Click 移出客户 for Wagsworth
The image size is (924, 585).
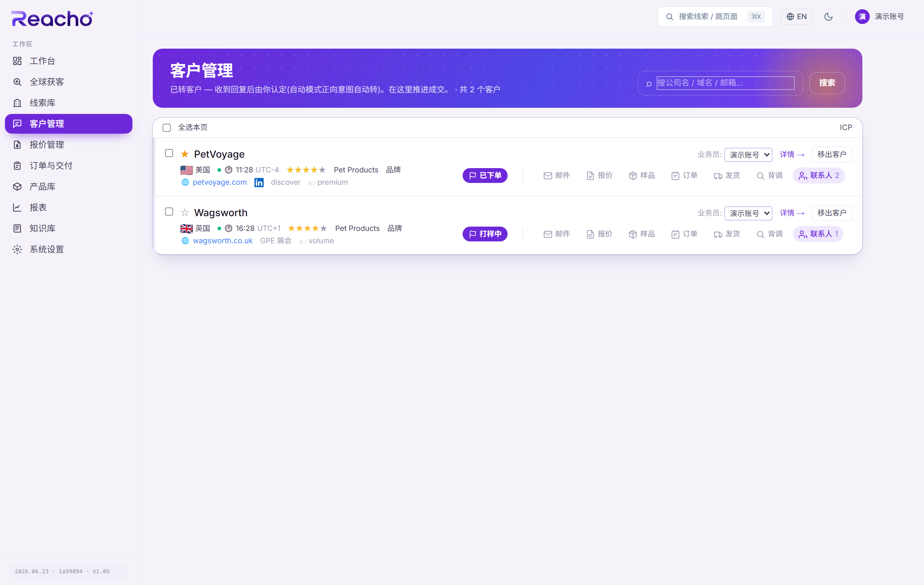tap(832, 213)
